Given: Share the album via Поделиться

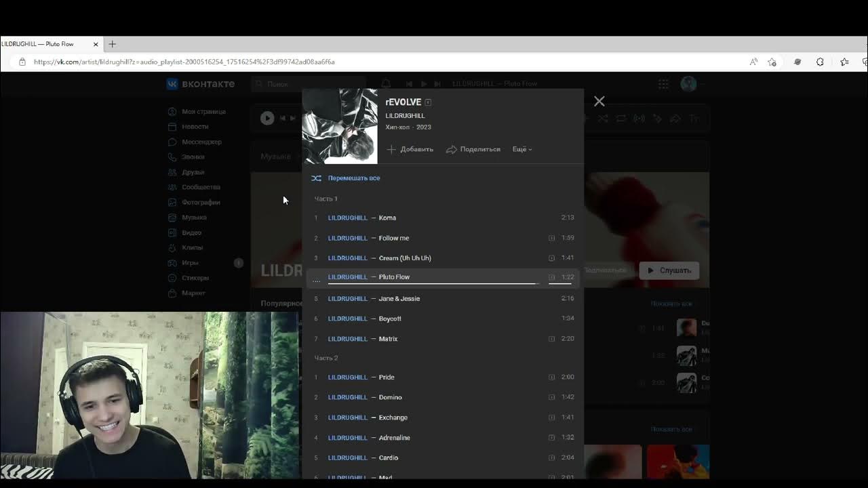Looking at the screenshot, I should click(473, 149).
